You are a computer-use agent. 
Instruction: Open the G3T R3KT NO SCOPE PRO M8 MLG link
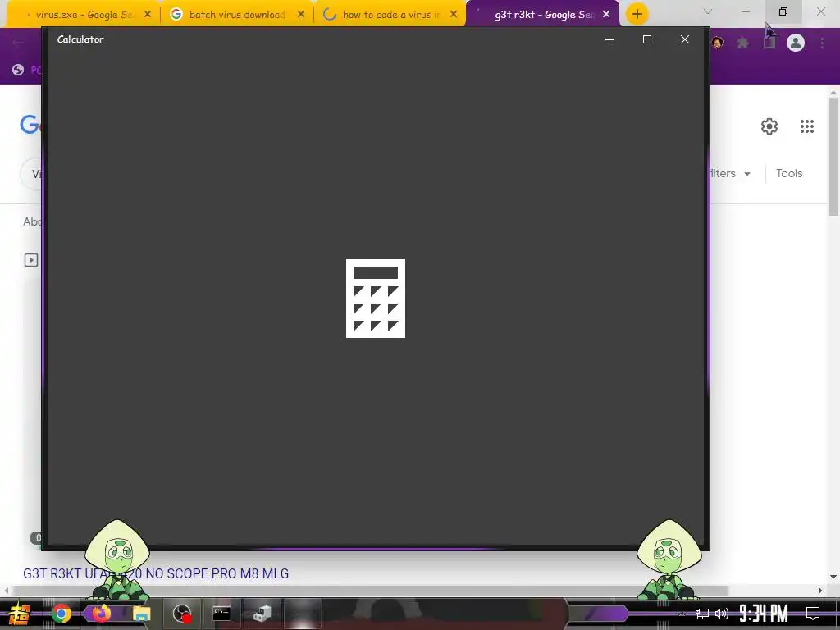(156, 573)
